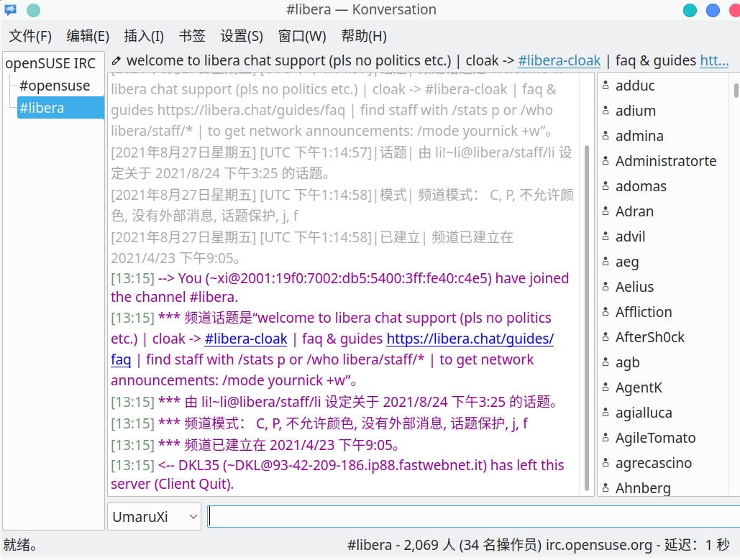Select nick Administratorte in user list
Viewport: 740px width, 560px height.
point(666,161)
